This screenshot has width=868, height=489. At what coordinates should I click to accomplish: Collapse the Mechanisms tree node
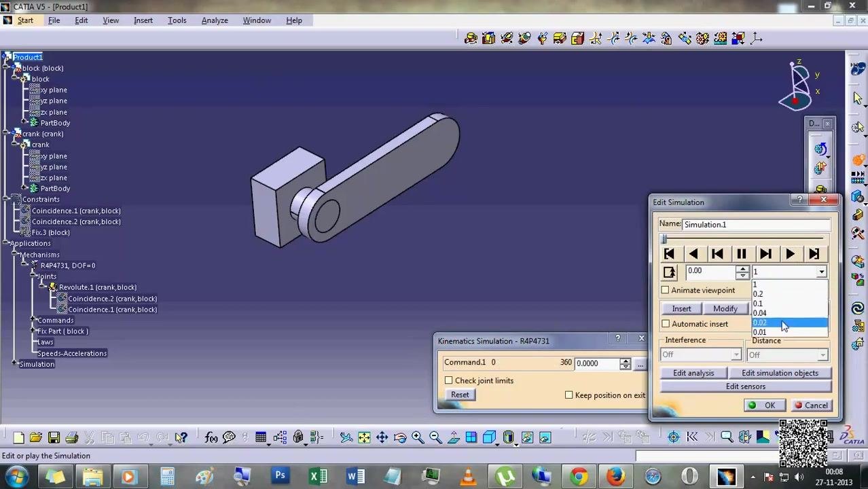pyautogui.click(x=15, y=255)
